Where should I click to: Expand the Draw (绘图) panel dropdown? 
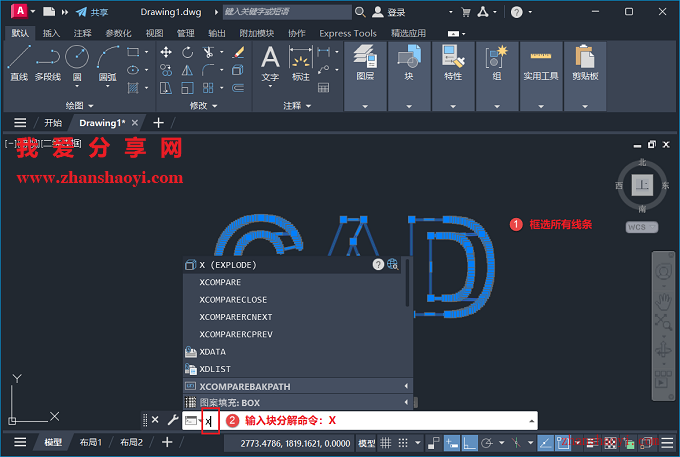[x=79, y=105]
